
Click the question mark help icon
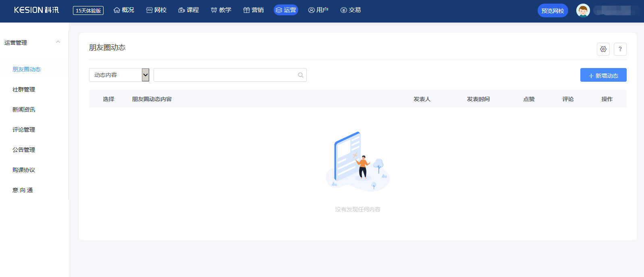pyautogui.click(x=620, y=49)
